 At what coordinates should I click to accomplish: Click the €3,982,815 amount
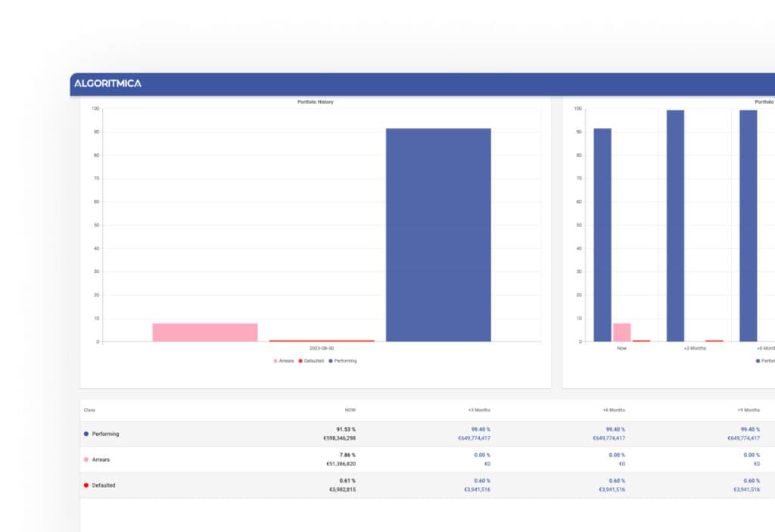[x=343, y=490]
